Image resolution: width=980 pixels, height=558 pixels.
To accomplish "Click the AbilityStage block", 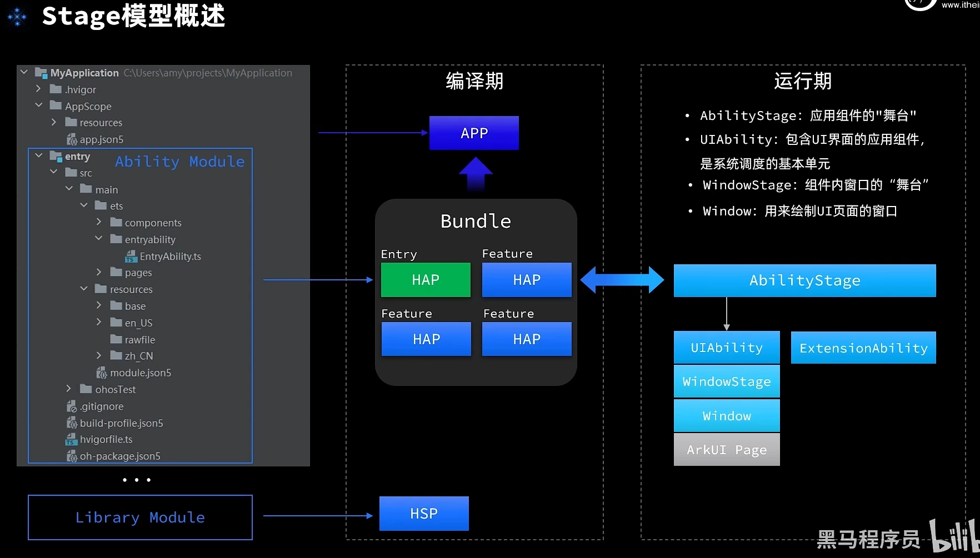I will [804, 280].
